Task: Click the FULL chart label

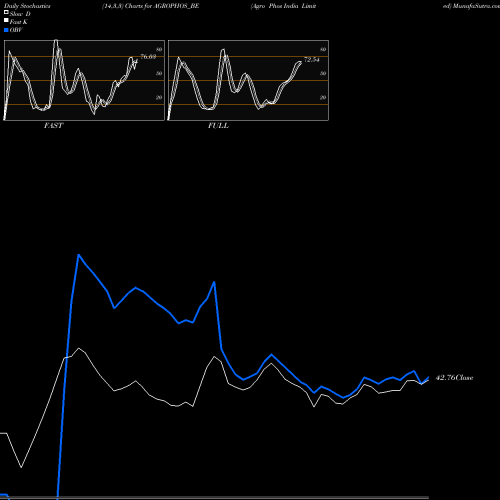Action: tap(218, 126)
